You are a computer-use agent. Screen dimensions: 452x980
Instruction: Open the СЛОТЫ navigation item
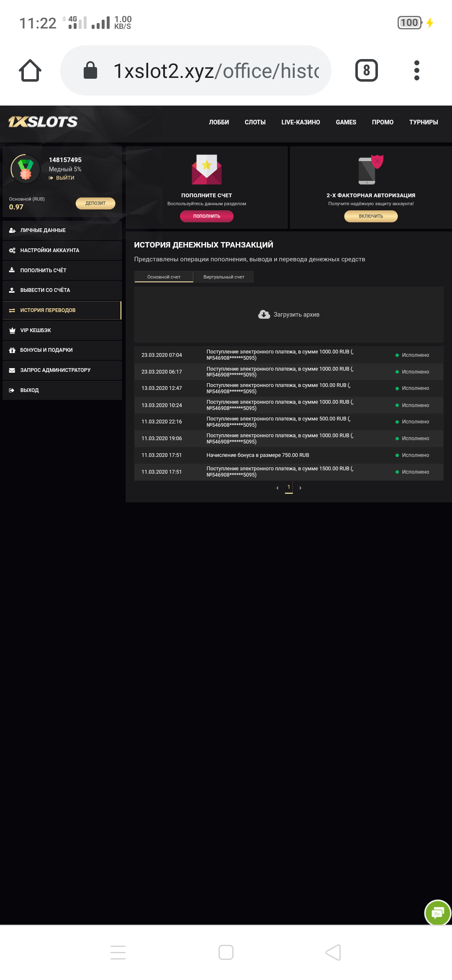(255, 122)
